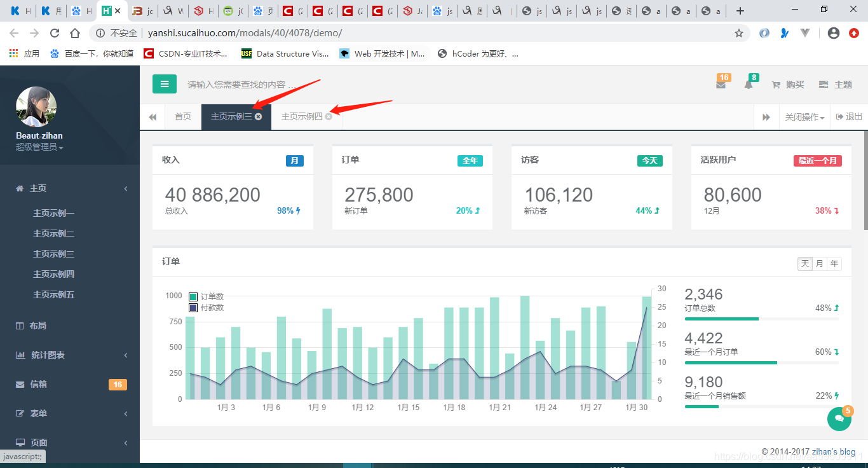Open the 关闭操作 dropdown

(804, 117)
